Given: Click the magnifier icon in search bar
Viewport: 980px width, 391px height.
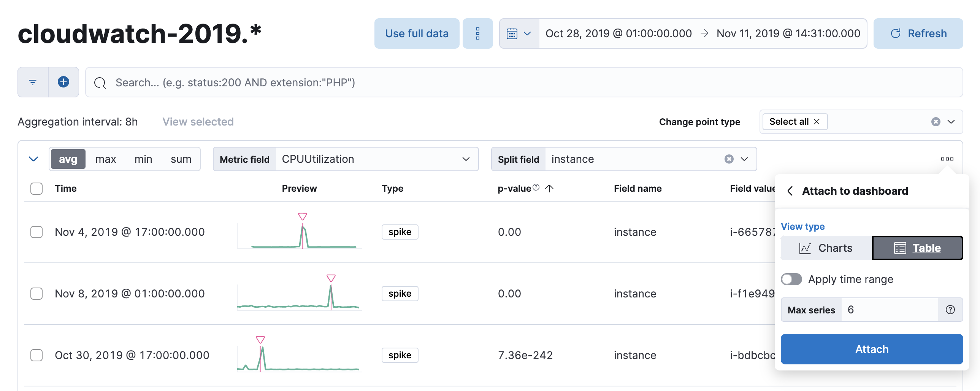Looking at the screenshot, I should click(x=100, y=83).
